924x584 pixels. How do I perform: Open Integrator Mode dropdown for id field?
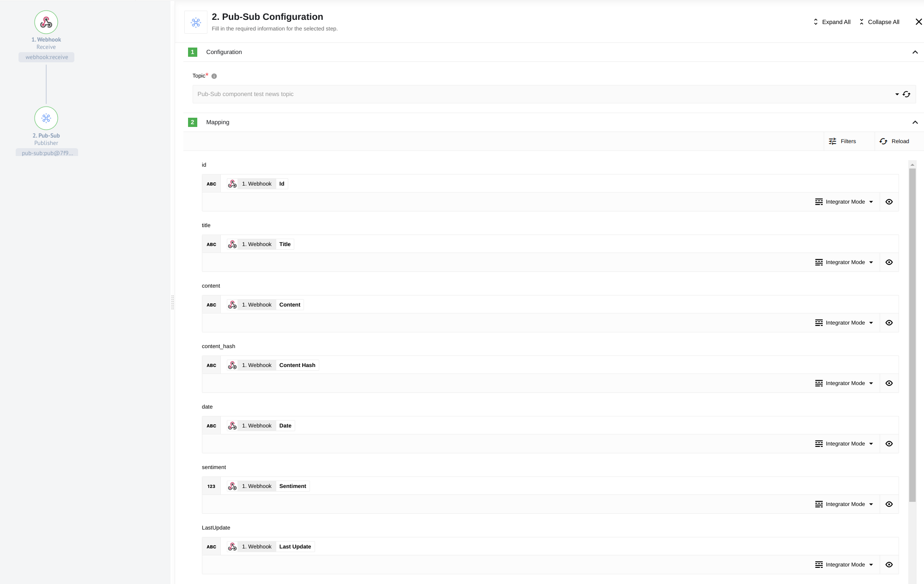843,201
